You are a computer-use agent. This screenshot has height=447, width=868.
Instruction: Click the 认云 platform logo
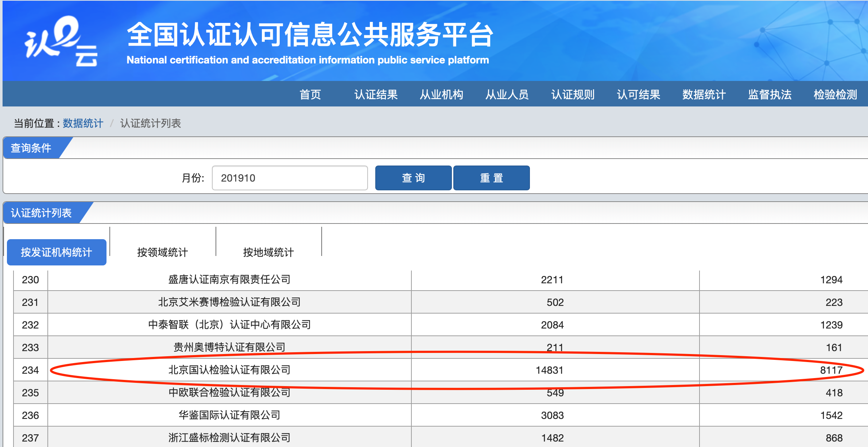(61, 40)
